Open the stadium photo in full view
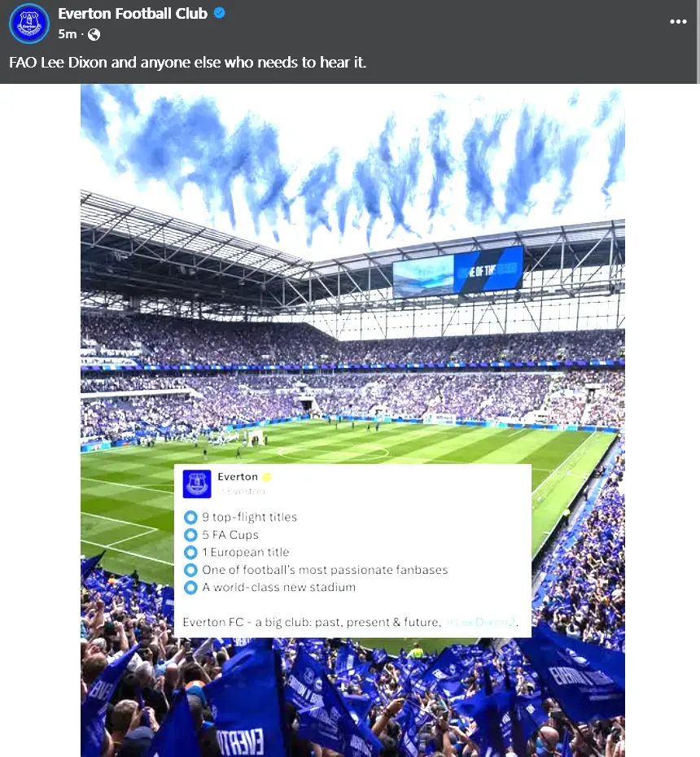 (x=352, y=420)
